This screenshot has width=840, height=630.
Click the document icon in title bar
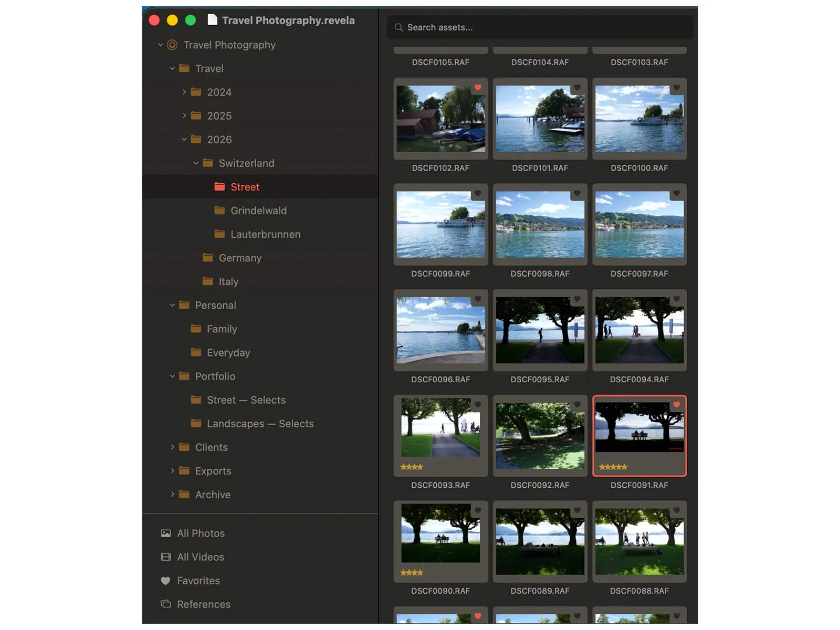[x=212, y=20]
